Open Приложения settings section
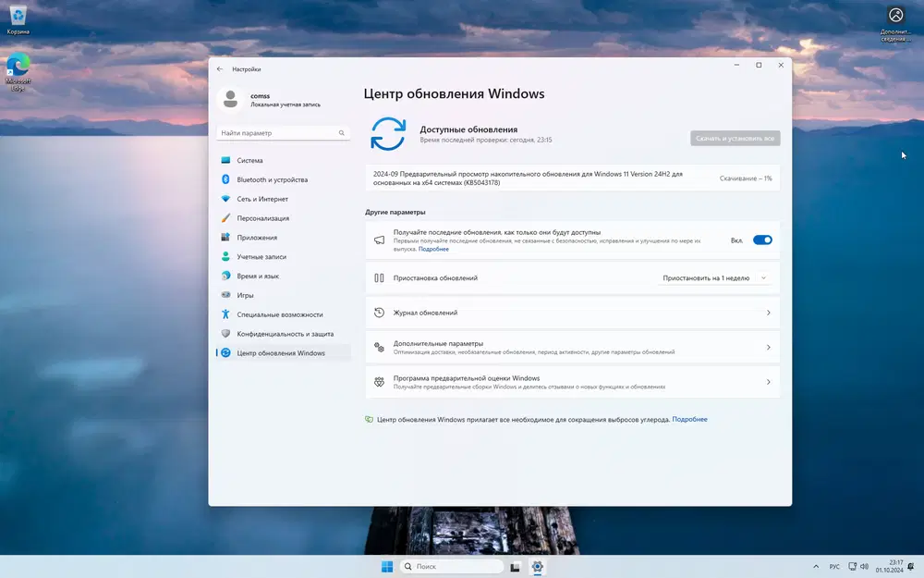Screen dimensions: 924x578 pos(284,237)
